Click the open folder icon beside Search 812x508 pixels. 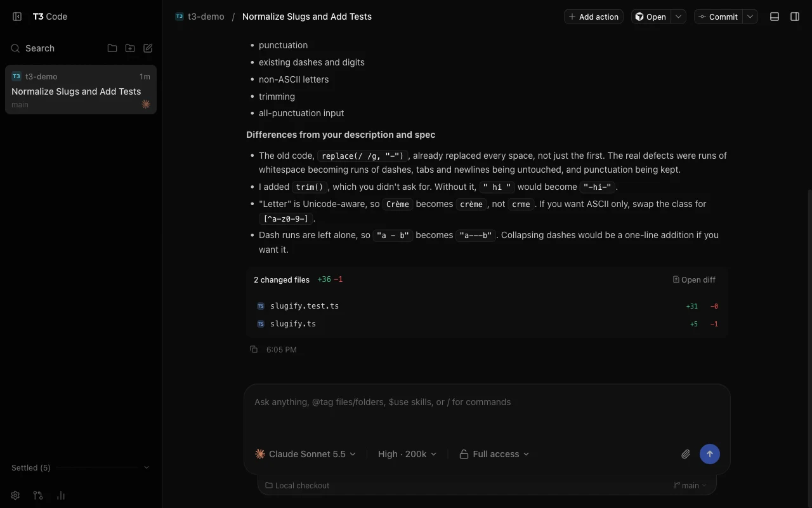[112, 48]
